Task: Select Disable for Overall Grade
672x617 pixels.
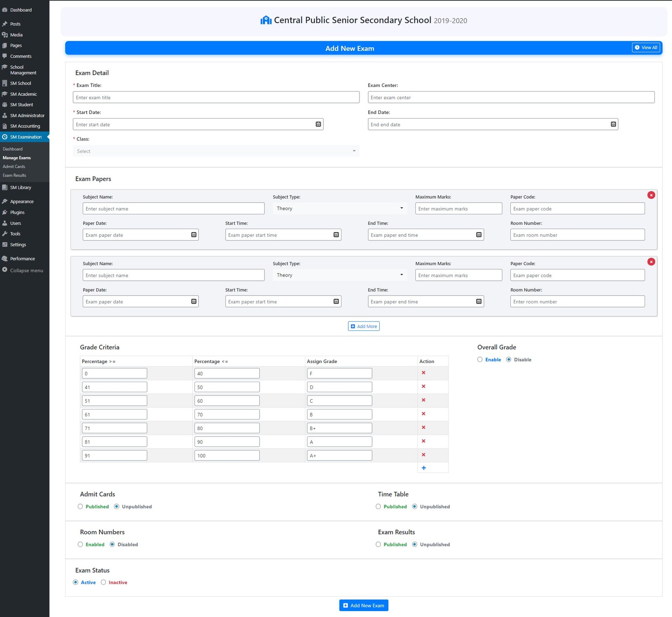Action: click(x=509, y=360)
